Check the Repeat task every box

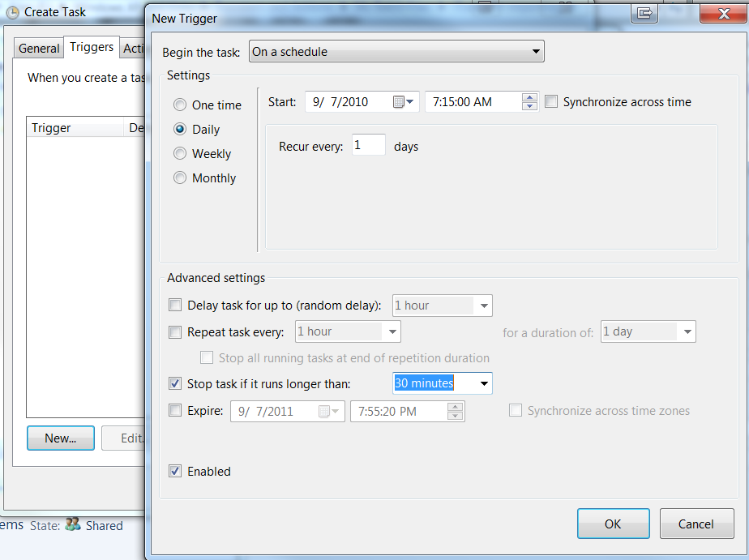pos(175,331)
